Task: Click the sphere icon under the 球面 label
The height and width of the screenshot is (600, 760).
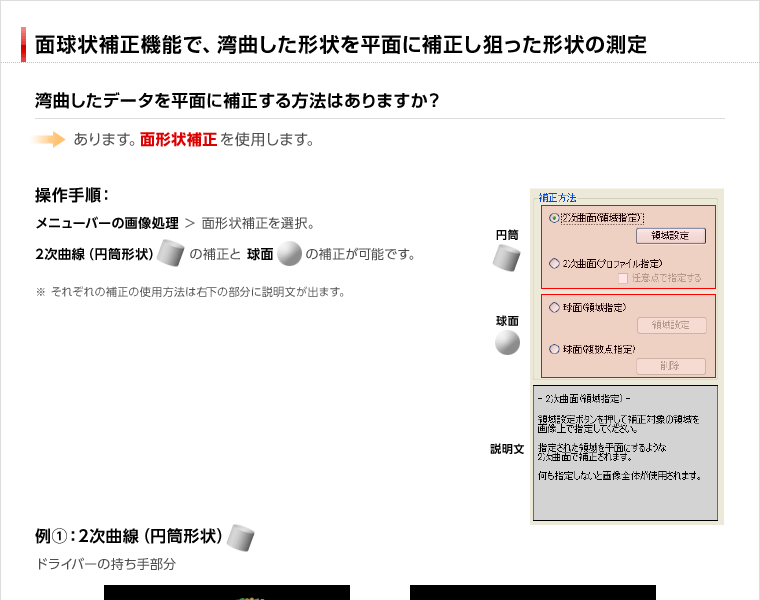Action: (507, 343)
